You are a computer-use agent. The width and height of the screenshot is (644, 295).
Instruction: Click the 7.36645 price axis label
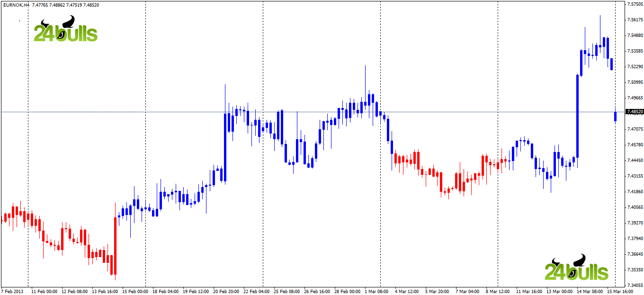tap(635, 254)
